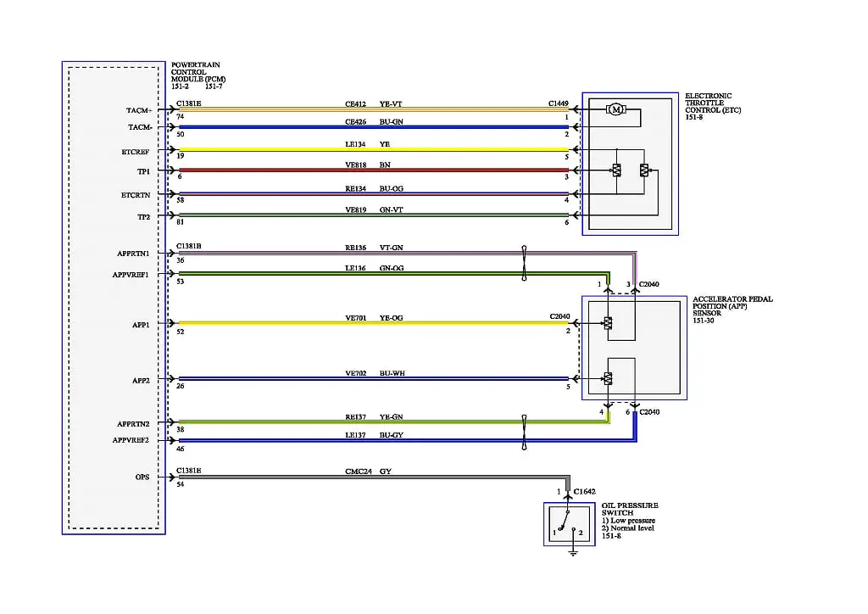Click circuit code VE819
Viewport: 868px width, 614px height.
pos(355,209)
